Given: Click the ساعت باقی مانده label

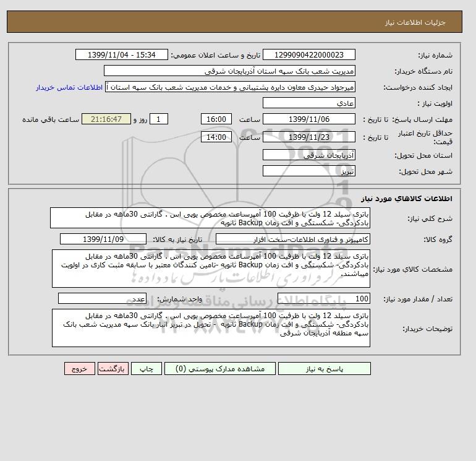Looking at the screenshot, I should [51, 119].
